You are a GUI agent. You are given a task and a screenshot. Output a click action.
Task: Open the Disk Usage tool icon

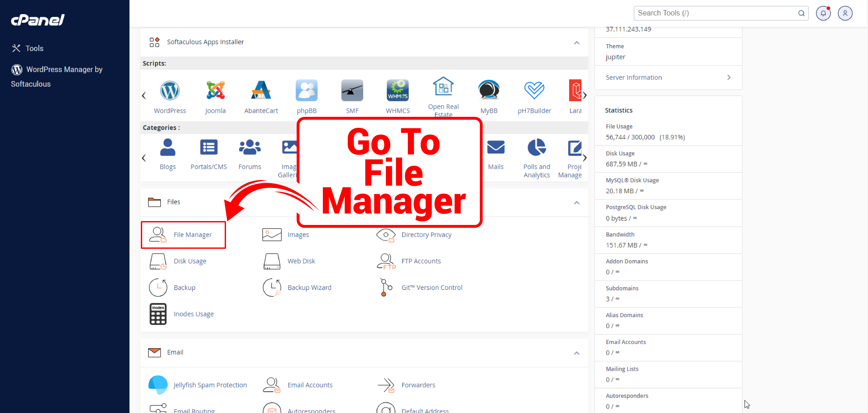(x=158, y=261)
